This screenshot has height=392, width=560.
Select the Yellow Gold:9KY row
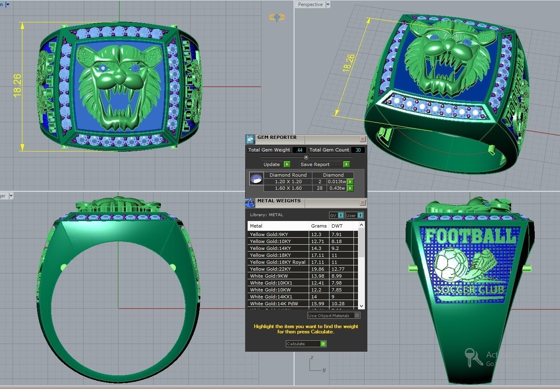click(x=303, y=234)
